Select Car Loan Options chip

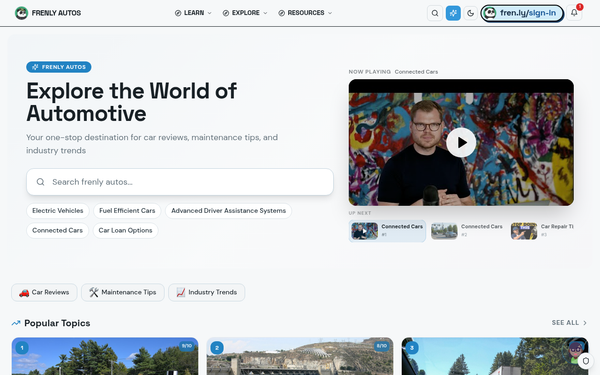pos(126,230)
